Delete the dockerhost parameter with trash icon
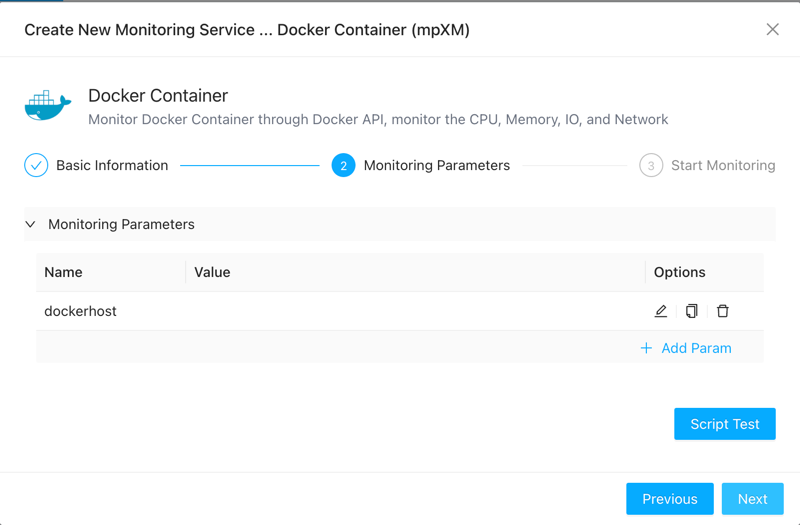The height and width of the screenshot is (525, 800). (723, 311)
